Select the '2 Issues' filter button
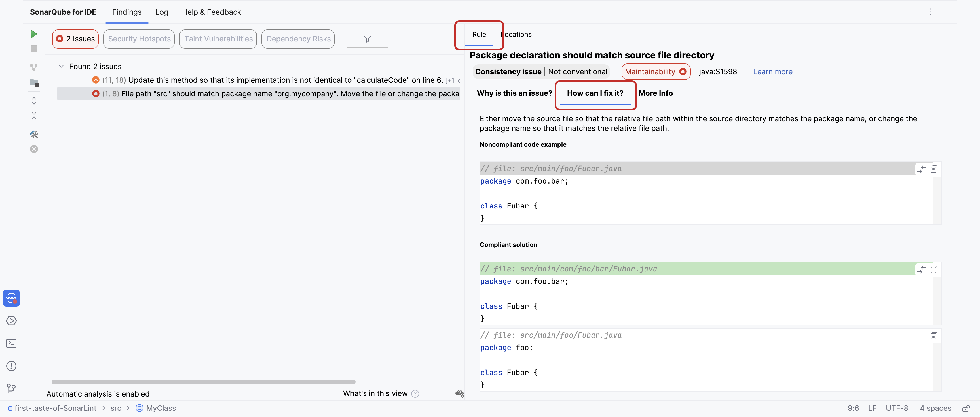 tap(75, 39)
